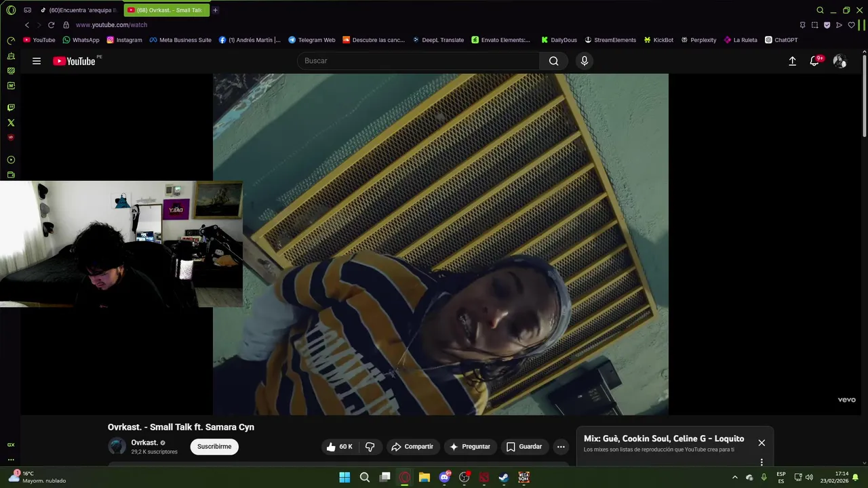Click the Preguntar button
This screenshot has height=488, width=868.
click(x=469, y=447)
